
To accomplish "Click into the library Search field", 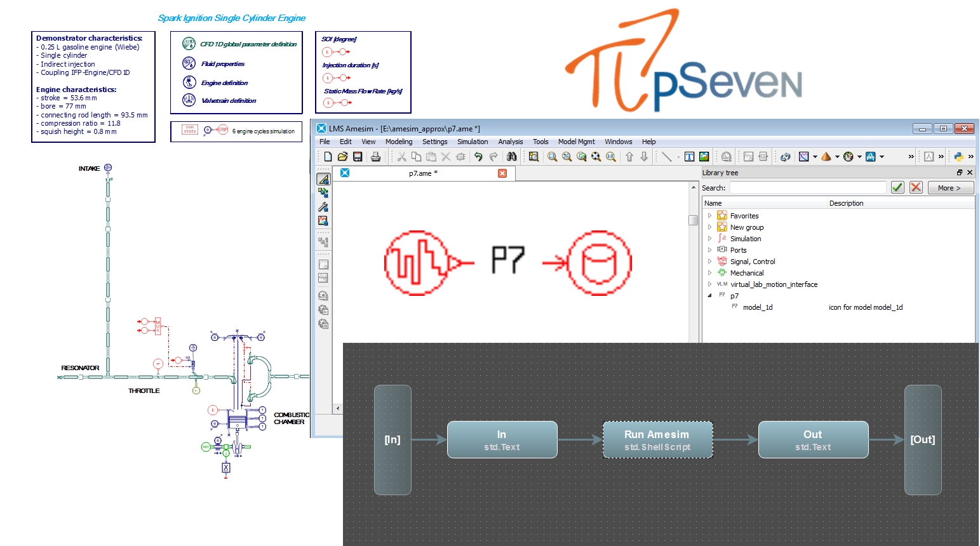I will coord(808,187).
